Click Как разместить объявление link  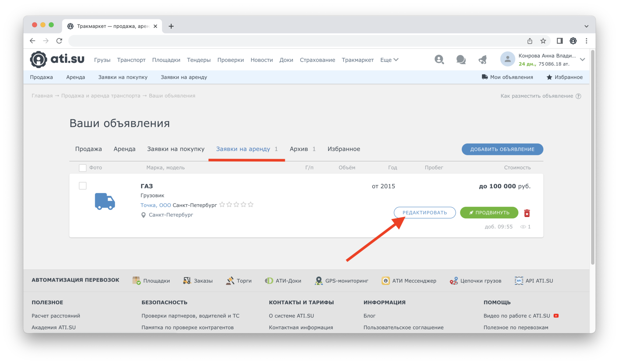click(x=537, y=96)
